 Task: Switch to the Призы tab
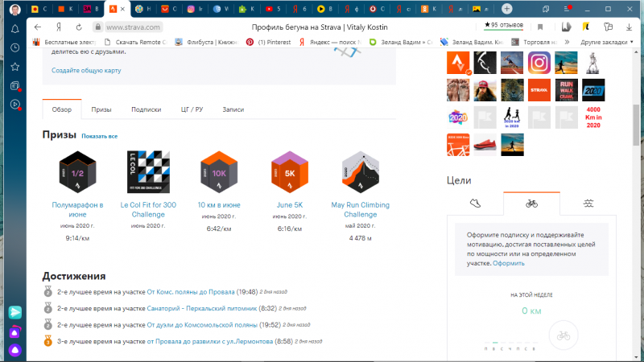click(101, 109)
